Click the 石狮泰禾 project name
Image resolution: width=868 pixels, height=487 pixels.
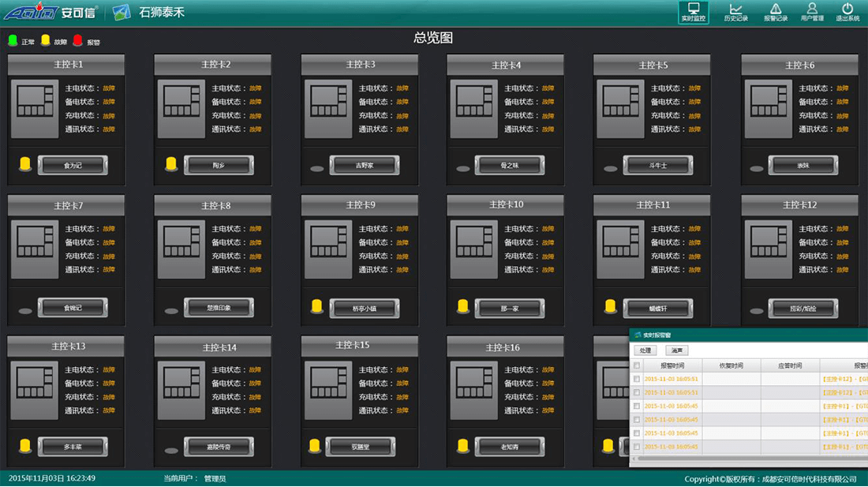(x=161, y=12)
